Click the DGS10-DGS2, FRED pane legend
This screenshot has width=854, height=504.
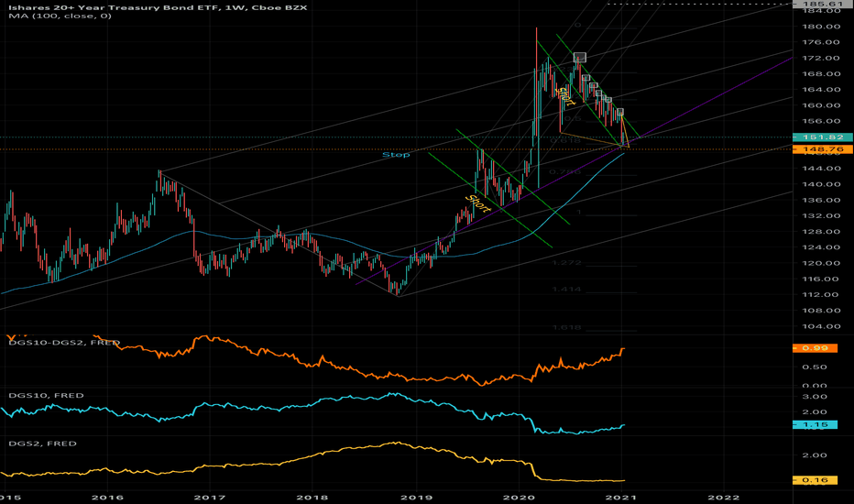point(64,343)
